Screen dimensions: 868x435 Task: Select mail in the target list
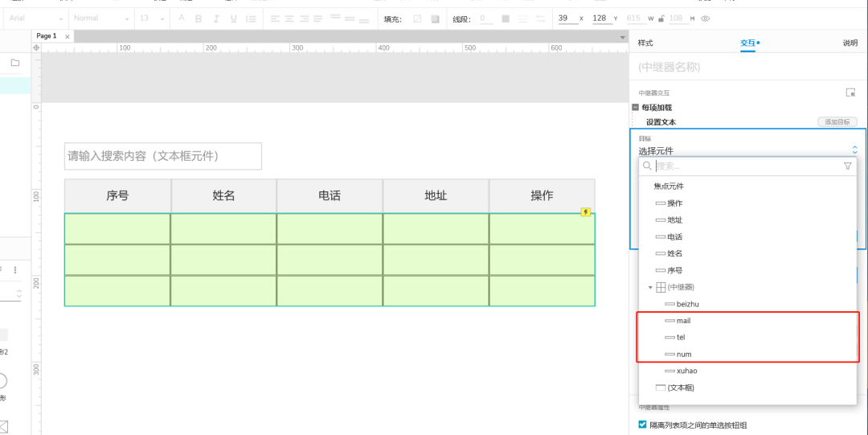[683, 321]
